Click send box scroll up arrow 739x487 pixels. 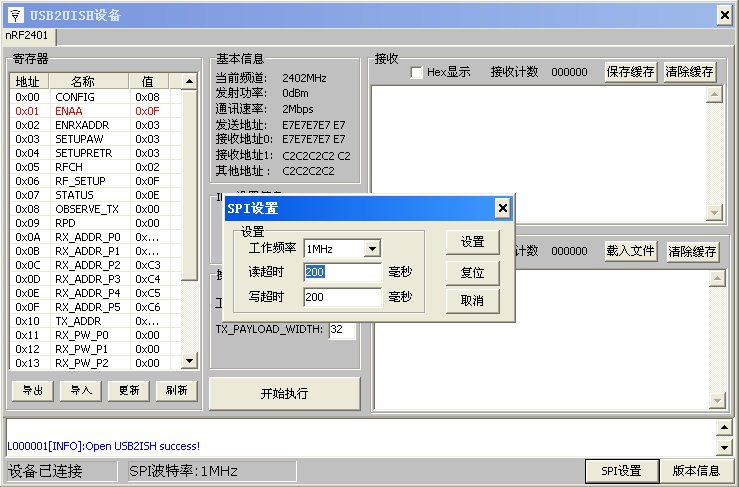[x=717, y=279]
